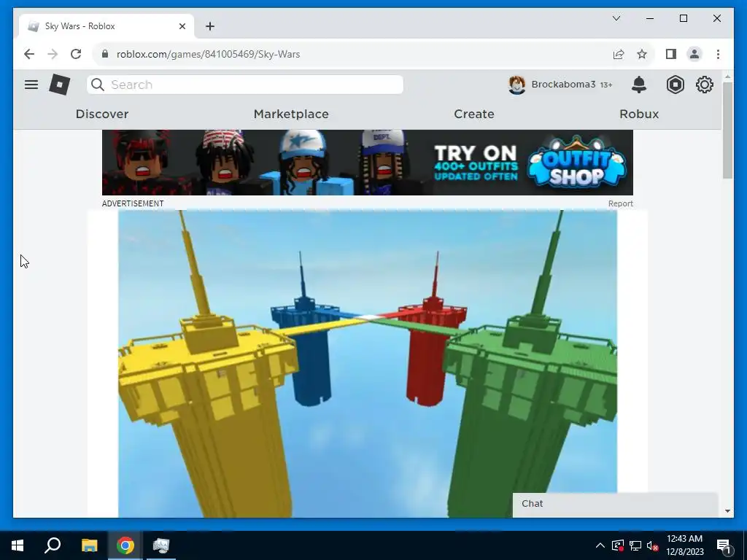747x560 pixels.
Task: Click the page scrollbar up arrow
Action: pyautogui.click(x=727, y=76)
